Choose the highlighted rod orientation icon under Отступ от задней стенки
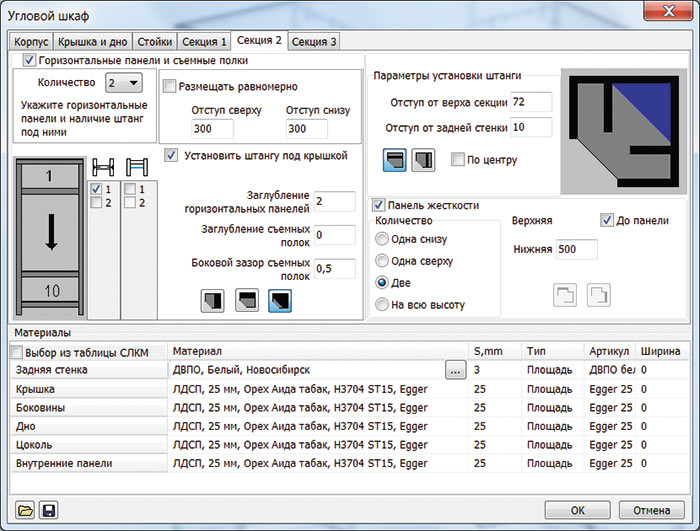 [x=395, y=159]
